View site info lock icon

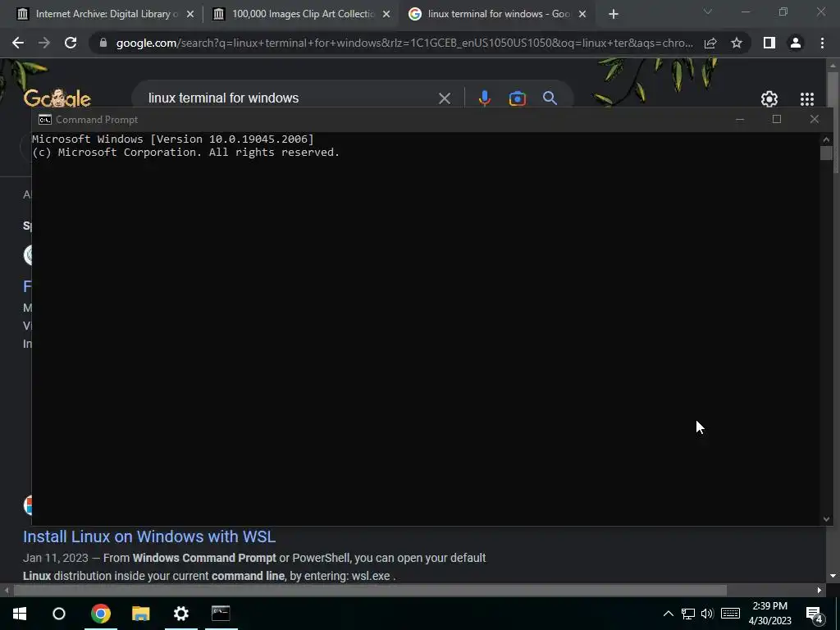(x=103, y=43)
